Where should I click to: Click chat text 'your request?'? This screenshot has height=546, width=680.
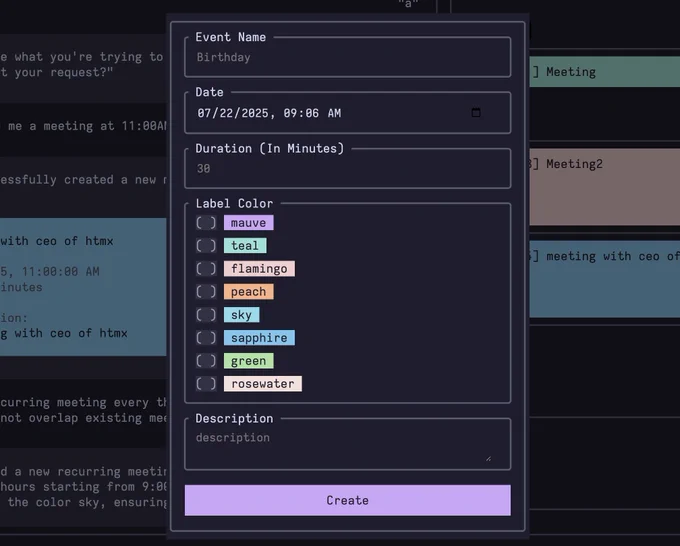63,72
